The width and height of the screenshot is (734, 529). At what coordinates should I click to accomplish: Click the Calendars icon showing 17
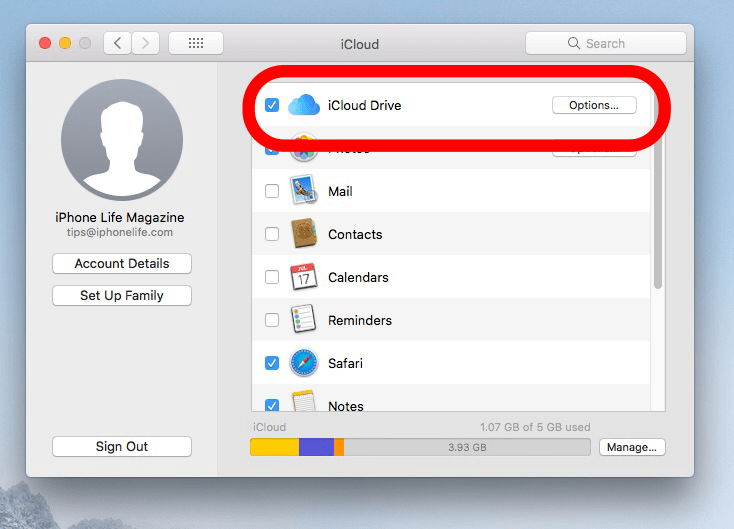[303, 277]
